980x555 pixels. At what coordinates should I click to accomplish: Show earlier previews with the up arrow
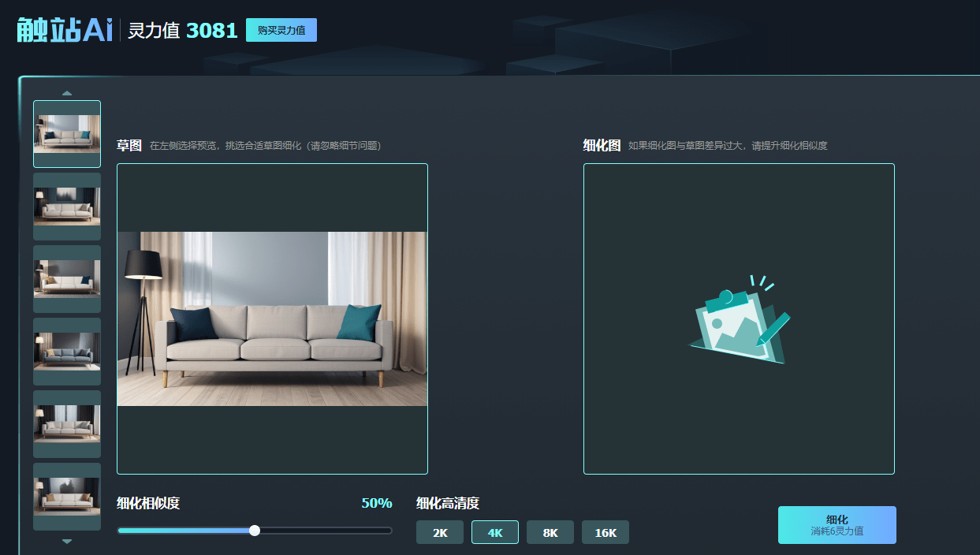pos(67,93)
